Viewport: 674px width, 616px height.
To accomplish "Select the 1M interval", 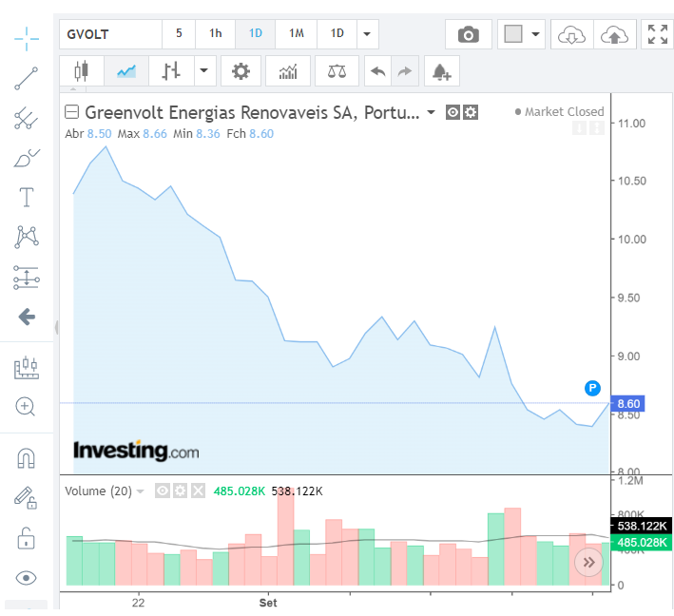I will pos(297,34).
